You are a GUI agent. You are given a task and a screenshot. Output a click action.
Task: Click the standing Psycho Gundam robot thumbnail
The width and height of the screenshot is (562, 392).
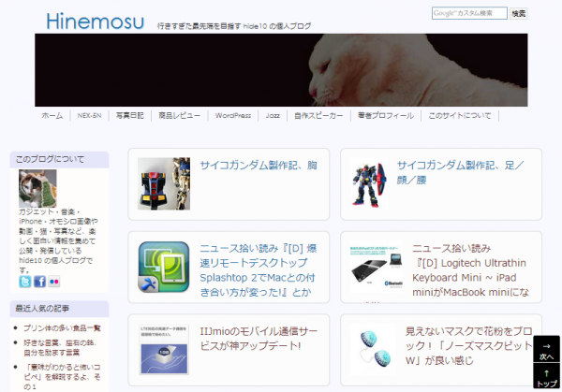369,183
